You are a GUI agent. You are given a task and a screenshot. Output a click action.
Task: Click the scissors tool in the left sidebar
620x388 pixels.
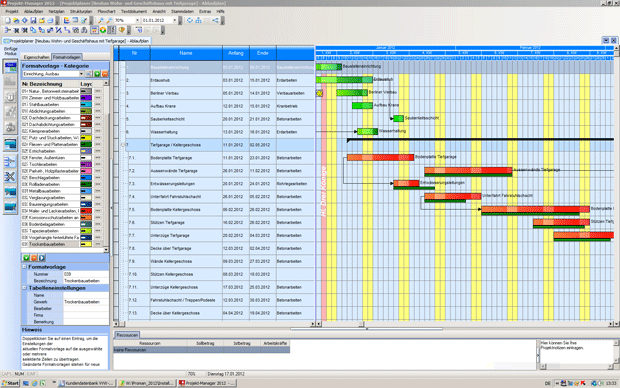point(10,176)
